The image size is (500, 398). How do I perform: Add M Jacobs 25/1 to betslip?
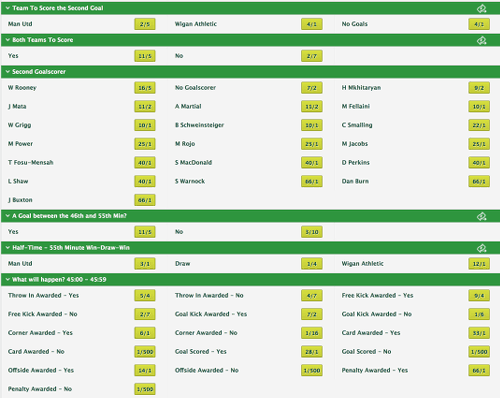(479, 144)
